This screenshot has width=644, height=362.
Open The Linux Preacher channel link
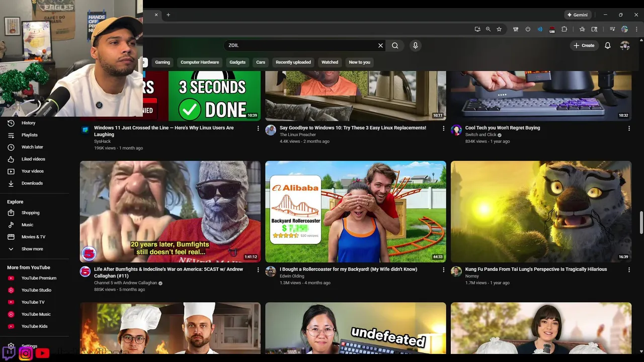pos(298,135)
